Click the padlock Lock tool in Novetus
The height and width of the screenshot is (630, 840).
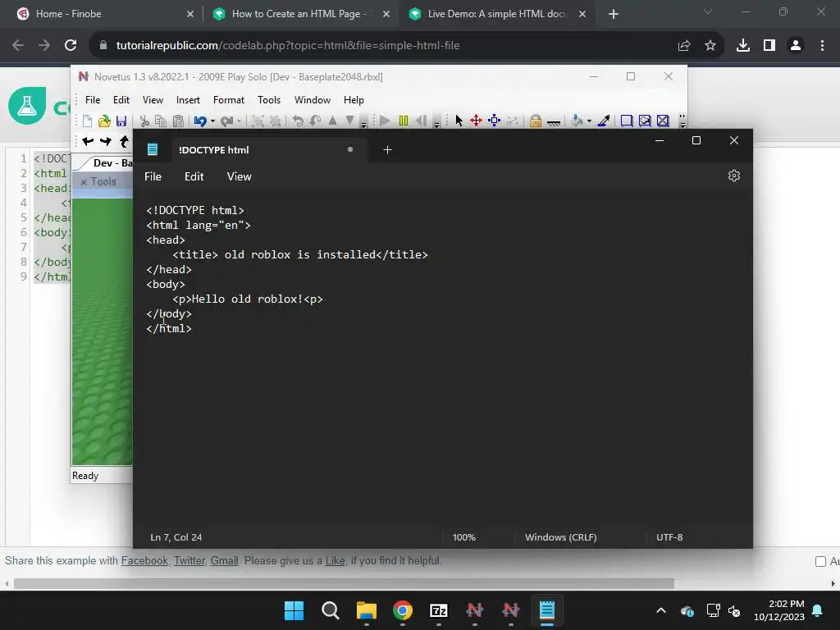coord(535,121)
